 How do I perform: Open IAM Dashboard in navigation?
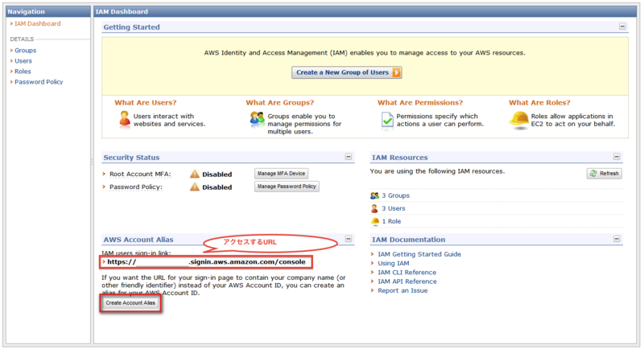37,24
